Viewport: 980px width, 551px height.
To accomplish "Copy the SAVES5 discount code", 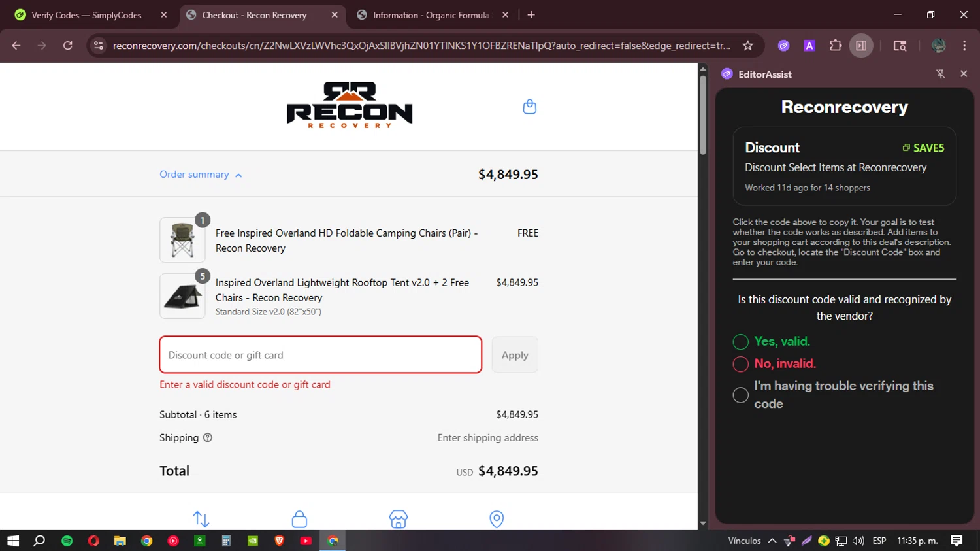I will 923,148.
